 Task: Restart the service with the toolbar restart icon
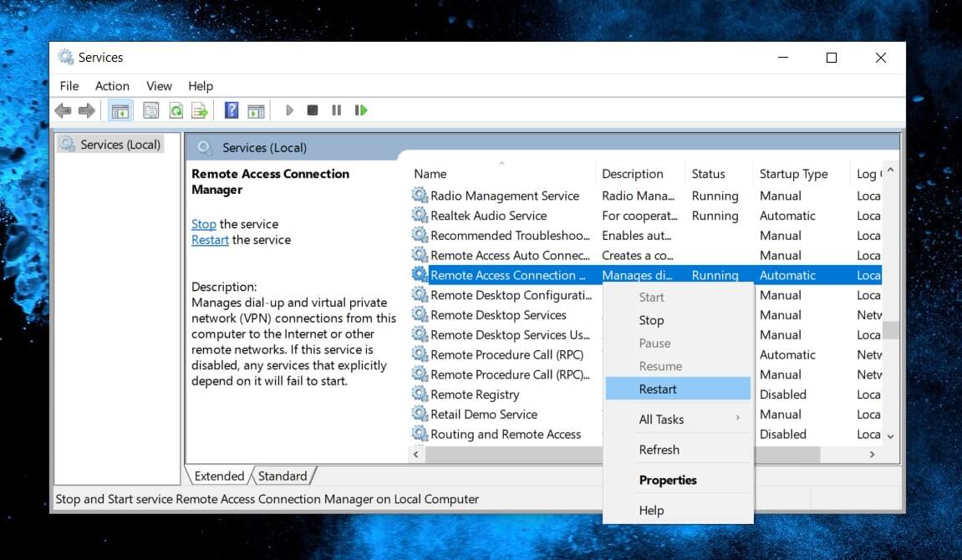coord(361,109)
